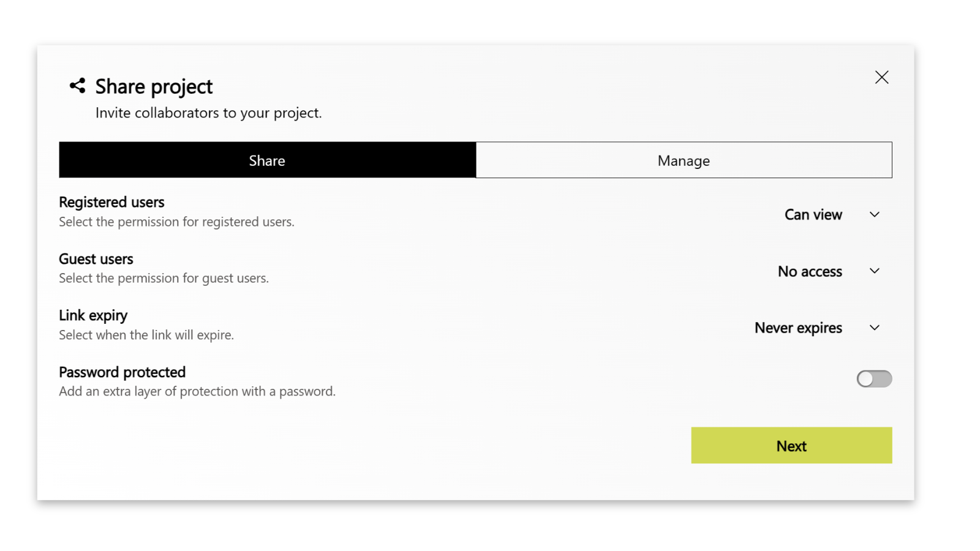
Task: Switch to the Manage tab
Action: coord(683,160)
